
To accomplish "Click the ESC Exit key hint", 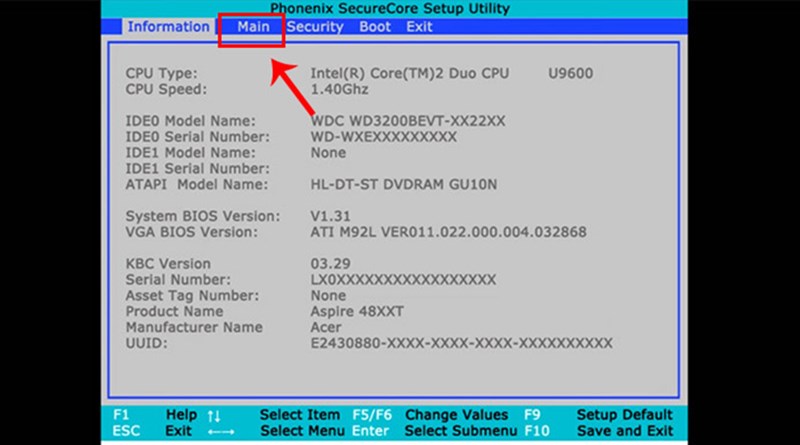I will (x=152, y=431).
